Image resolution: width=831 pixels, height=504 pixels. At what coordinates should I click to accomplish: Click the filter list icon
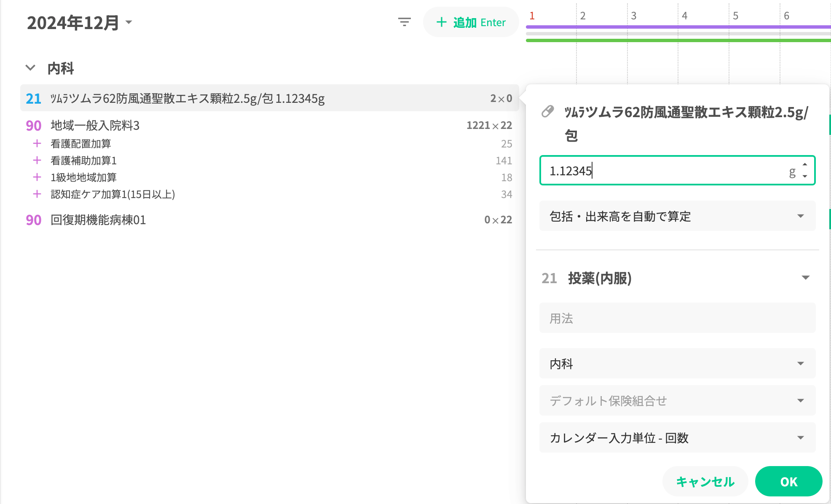point(404,22)
